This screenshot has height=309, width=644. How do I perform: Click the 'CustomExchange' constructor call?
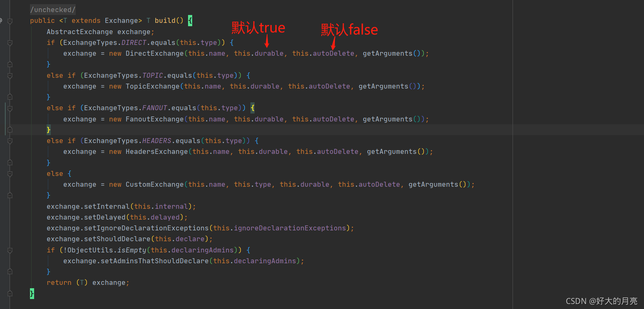(x=155, y=184)
